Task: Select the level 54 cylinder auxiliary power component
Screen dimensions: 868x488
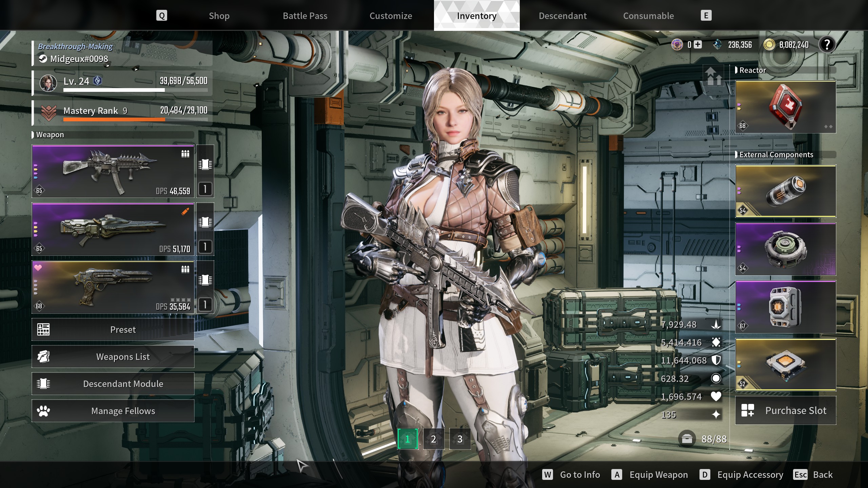Action: point(786,191)
